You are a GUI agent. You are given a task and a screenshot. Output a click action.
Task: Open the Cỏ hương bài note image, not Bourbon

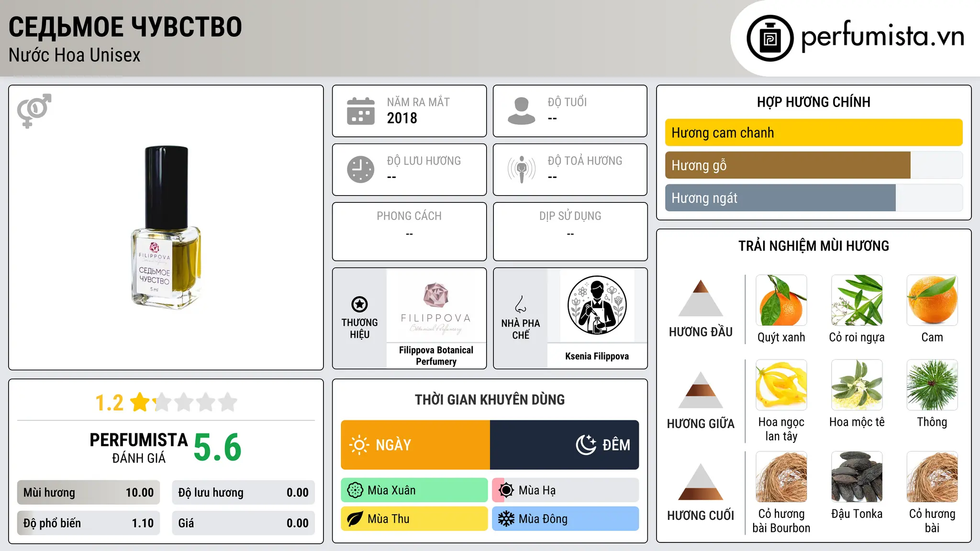[x=932, y=477]
